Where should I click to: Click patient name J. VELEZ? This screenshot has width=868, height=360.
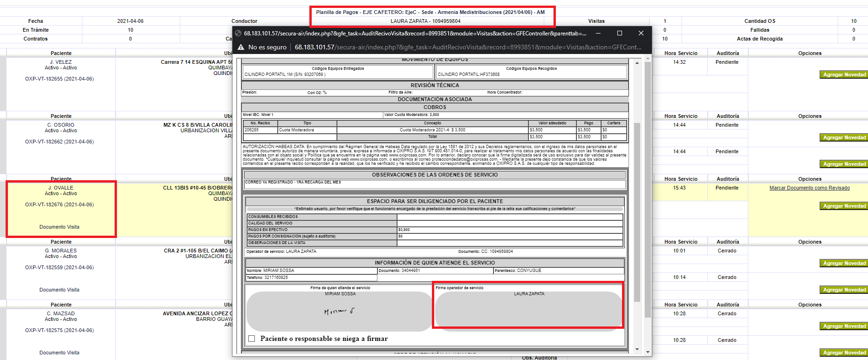pos(61,62)
